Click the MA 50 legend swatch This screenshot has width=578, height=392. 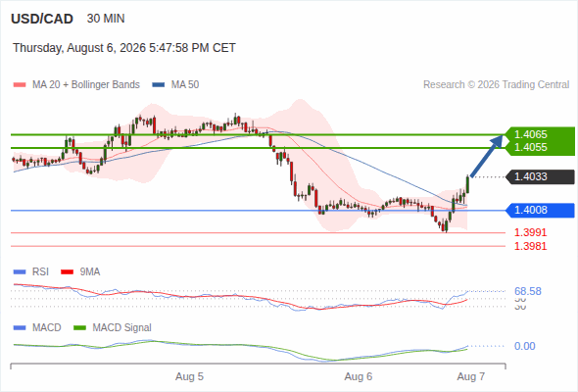tap(159, 85)
